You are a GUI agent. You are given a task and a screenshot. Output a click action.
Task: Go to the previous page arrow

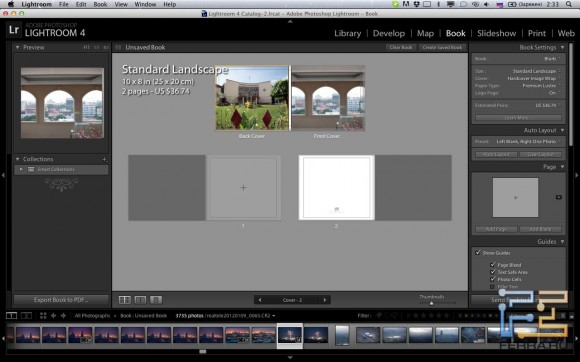point(260,300)
